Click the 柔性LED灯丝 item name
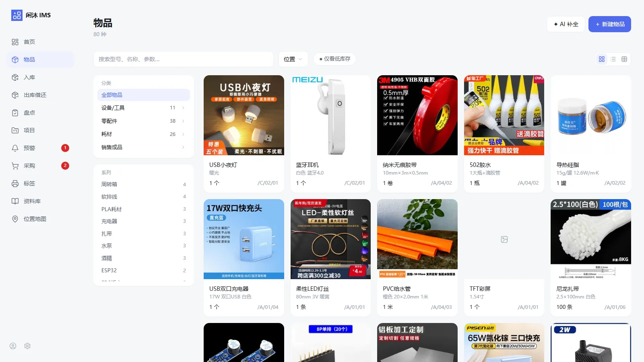644x362 pixels. [312, 289]
